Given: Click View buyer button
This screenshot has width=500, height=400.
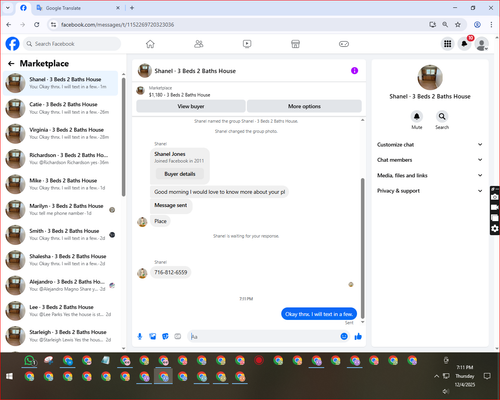Looking at the screenshot, I should [x=191, y=106].
